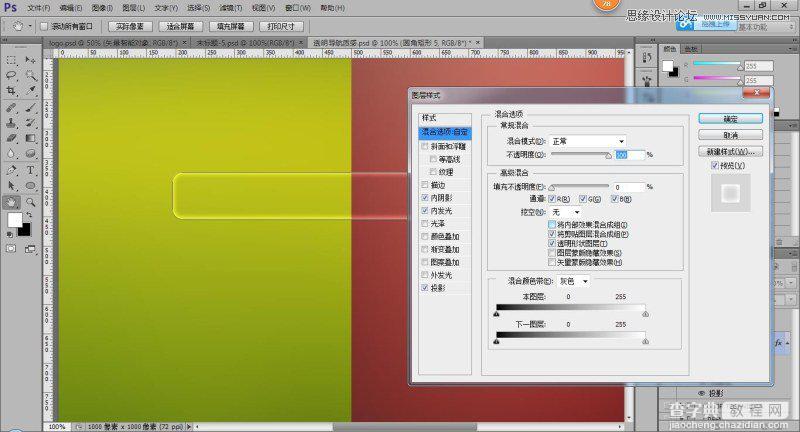This screenshot has height=432, width=800.
Task: Select the Rectangular Marquee tool
Action: click(x=11, y=60)
